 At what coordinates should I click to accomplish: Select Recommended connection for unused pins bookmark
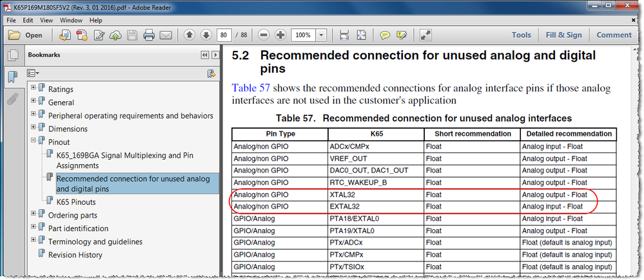[x=137, y=183]
